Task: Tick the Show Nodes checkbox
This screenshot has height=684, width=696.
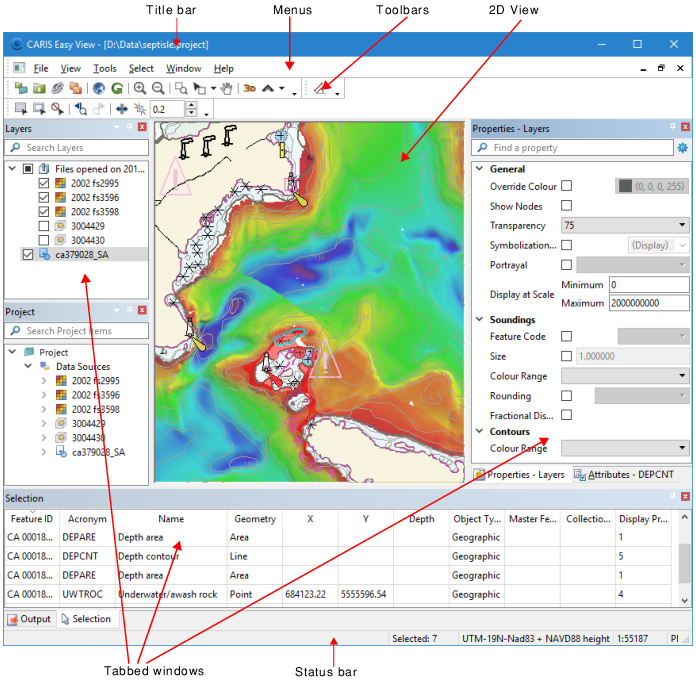Action: (567, 206)
